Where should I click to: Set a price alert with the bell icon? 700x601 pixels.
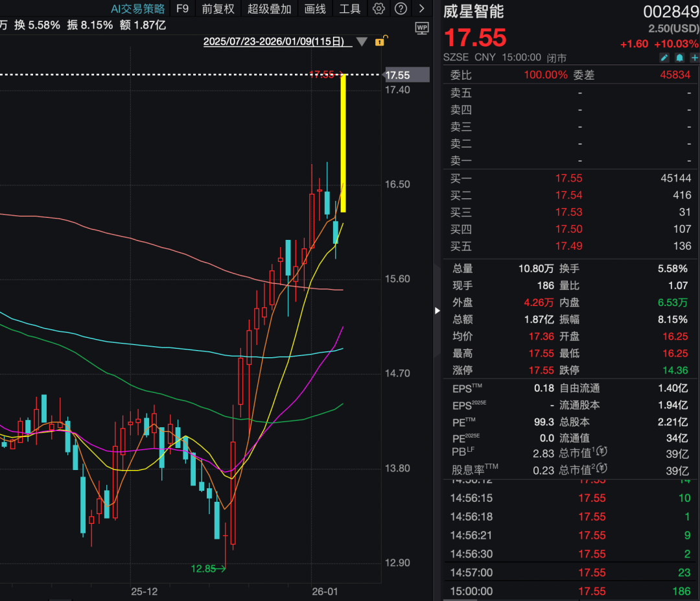[679, 58]
